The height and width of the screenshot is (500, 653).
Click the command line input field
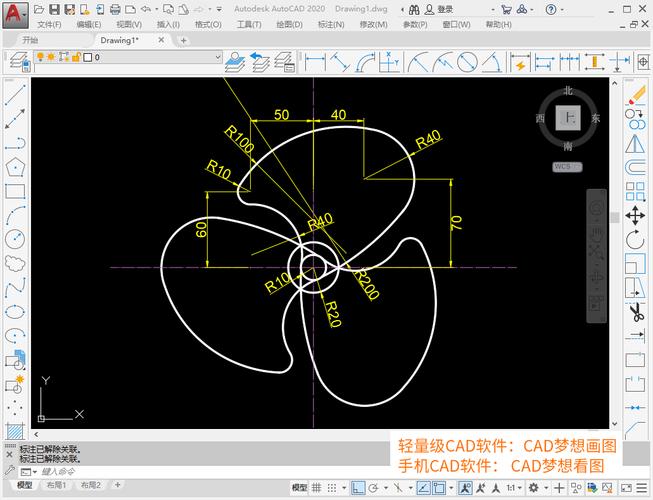[x=212, y=472]
